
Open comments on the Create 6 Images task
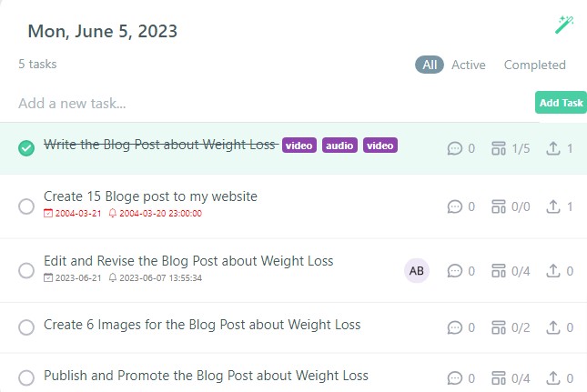454,327
